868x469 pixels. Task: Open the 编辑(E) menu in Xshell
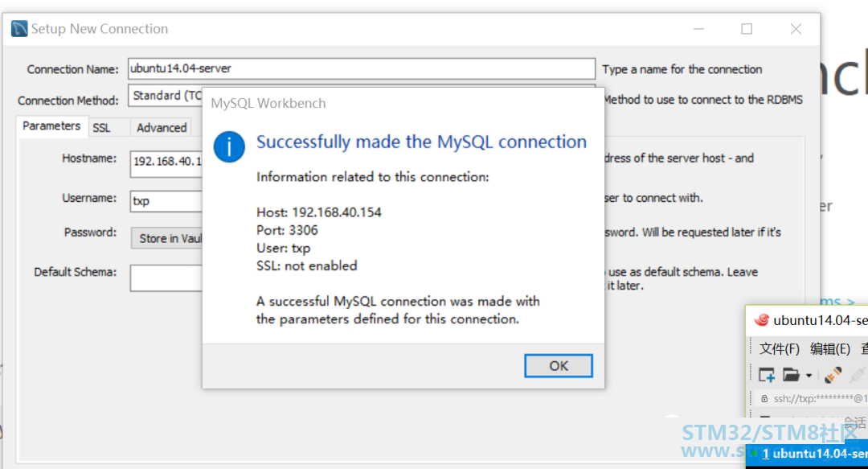point(829,348)
